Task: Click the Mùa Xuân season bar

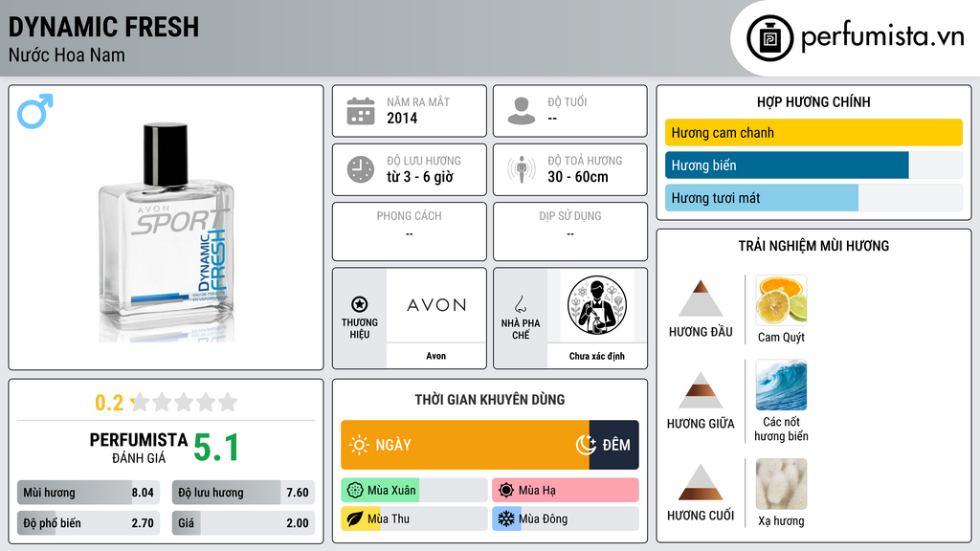Action: tap(414, 491)
